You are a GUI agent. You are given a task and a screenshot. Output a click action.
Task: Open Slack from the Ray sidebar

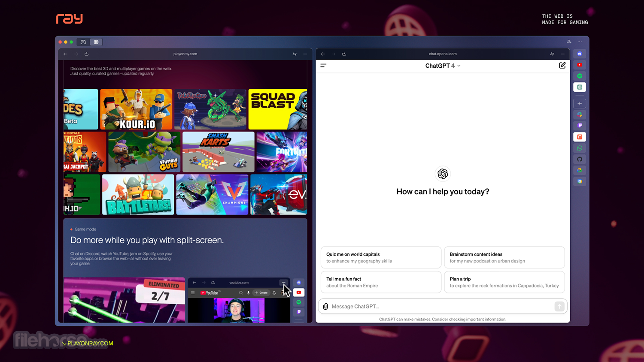[x=580, y=115]
